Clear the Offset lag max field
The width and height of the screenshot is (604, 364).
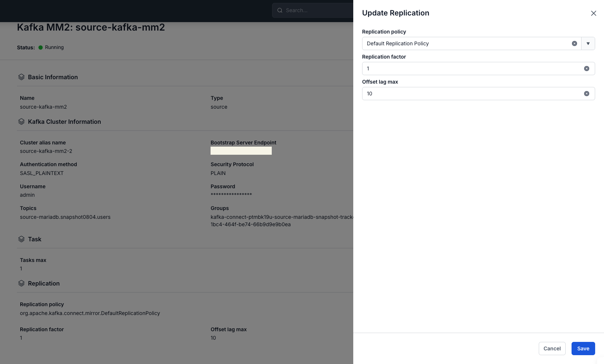pos(586,94)
